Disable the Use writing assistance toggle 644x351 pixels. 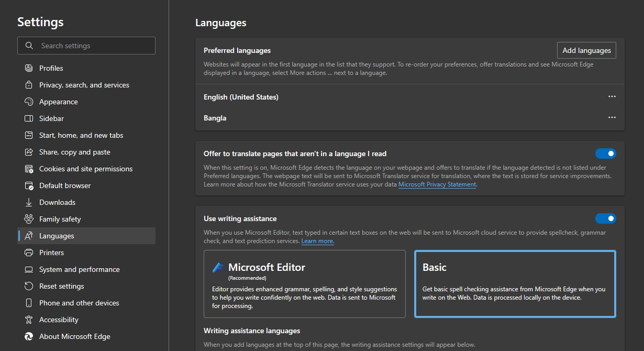click(605, 218)
